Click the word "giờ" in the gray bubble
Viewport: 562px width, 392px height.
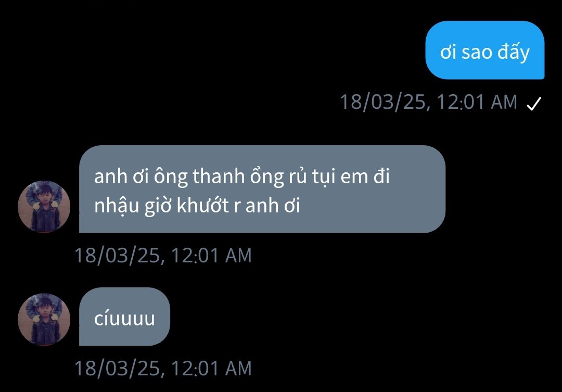tap(158, 206)
